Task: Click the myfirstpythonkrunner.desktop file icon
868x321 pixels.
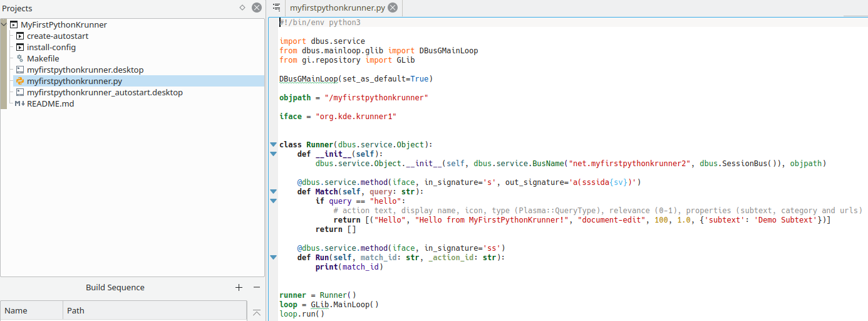Action: tap(20, 70)
